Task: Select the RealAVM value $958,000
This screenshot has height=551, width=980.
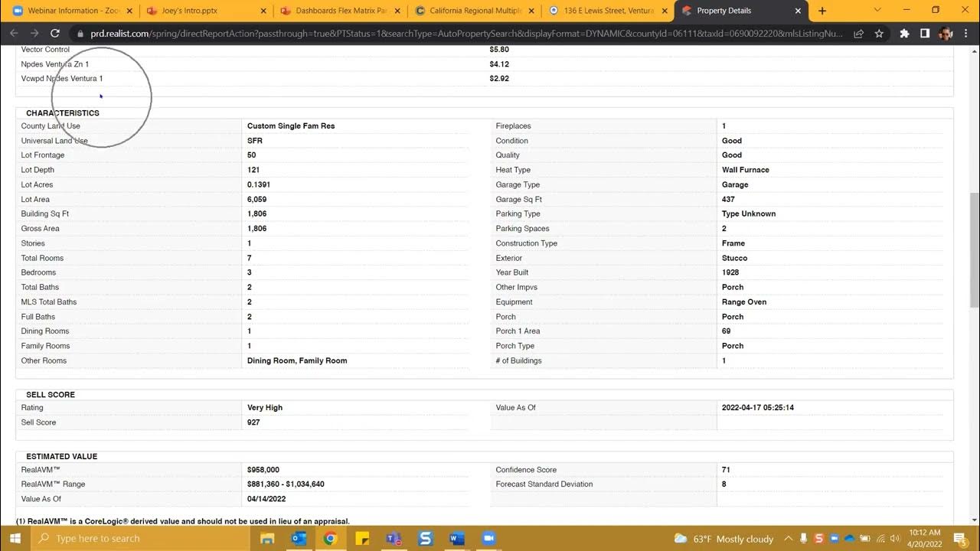Action: [x=263, y=470]
